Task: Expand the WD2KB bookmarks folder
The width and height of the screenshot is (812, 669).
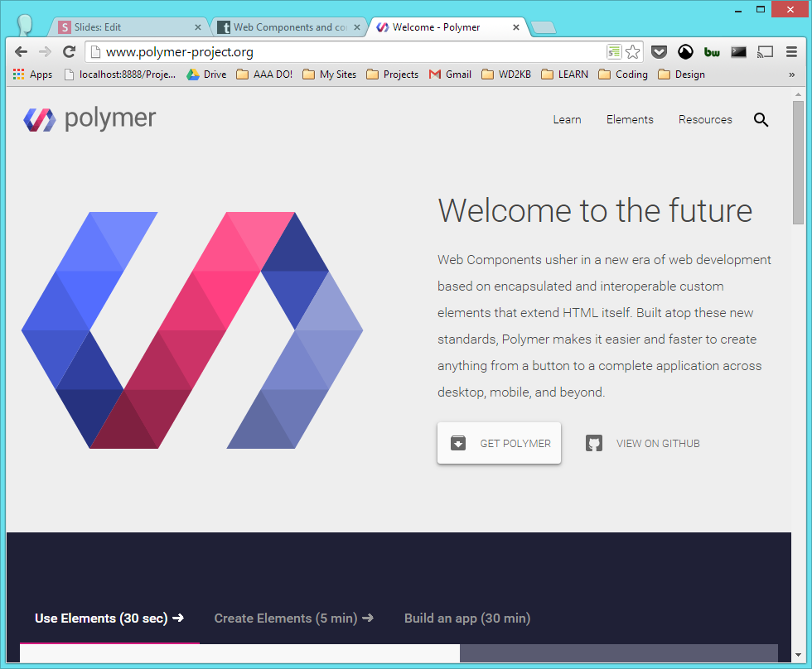Action: (x=506, y=75)
